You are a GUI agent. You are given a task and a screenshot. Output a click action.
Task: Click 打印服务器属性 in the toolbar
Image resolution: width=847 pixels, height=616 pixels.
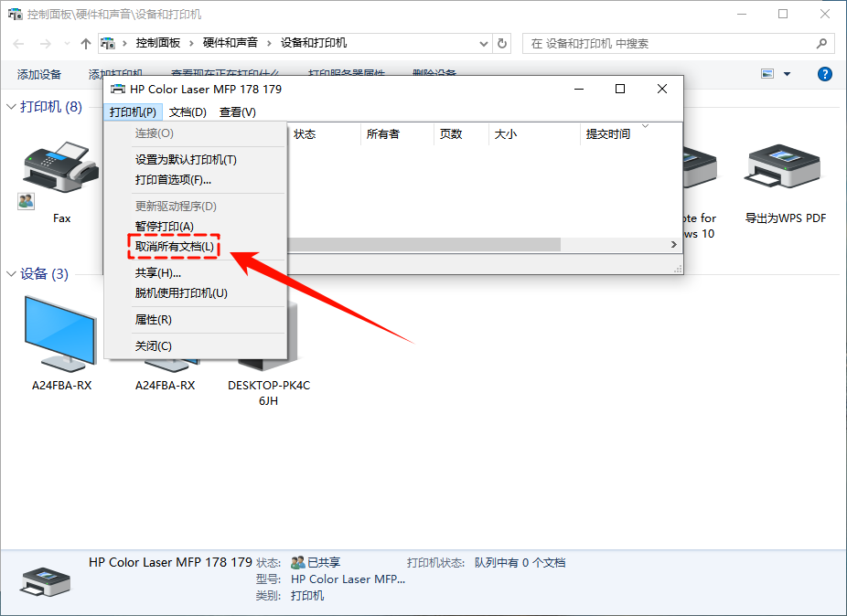[x=348, y=74]
